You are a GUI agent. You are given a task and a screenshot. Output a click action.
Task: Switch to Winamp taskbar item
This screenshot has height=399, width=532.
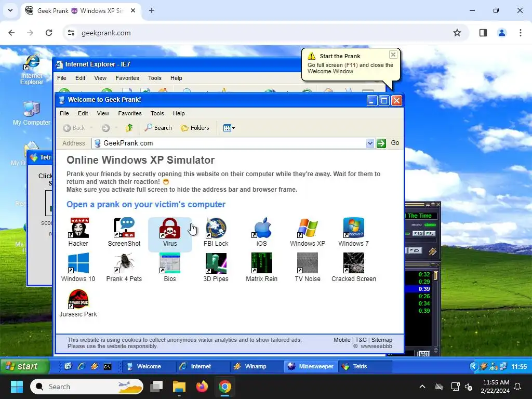pos(257,366)
